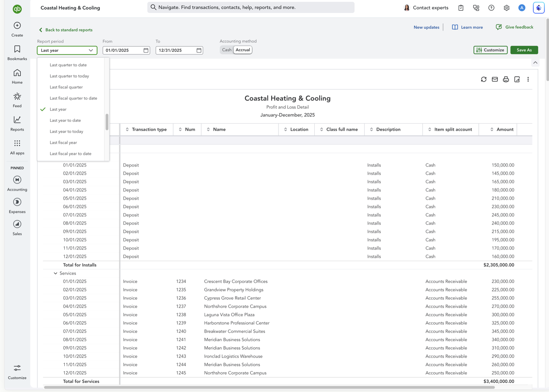Image resolution: width=549 pixels, height=392 pixels.
Task: Click the Save As button
Action: tap(524, 50)
